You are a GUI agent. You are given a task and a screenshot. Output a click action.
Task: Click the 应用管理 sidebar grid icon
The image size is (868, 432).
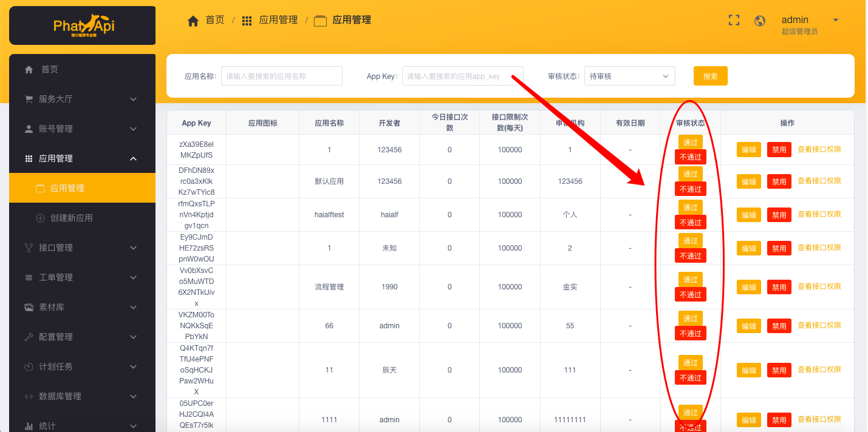(29, 158)
